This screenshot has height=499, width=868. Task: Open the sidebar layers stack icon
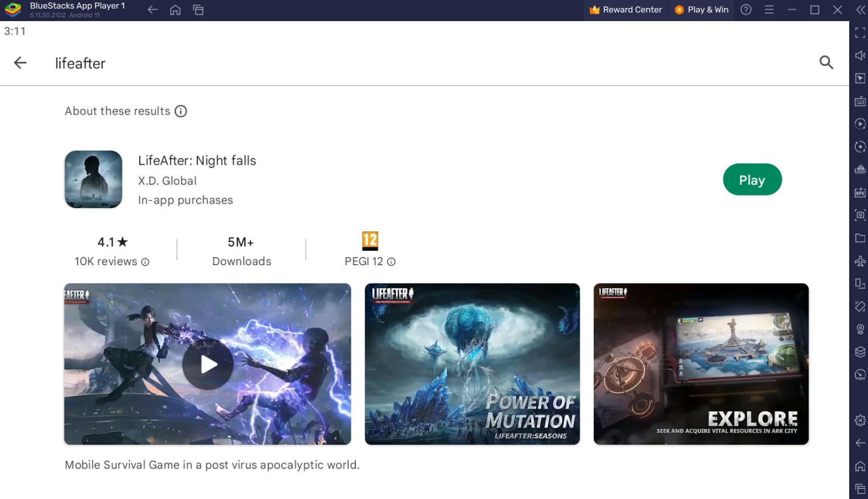[860, 352]
